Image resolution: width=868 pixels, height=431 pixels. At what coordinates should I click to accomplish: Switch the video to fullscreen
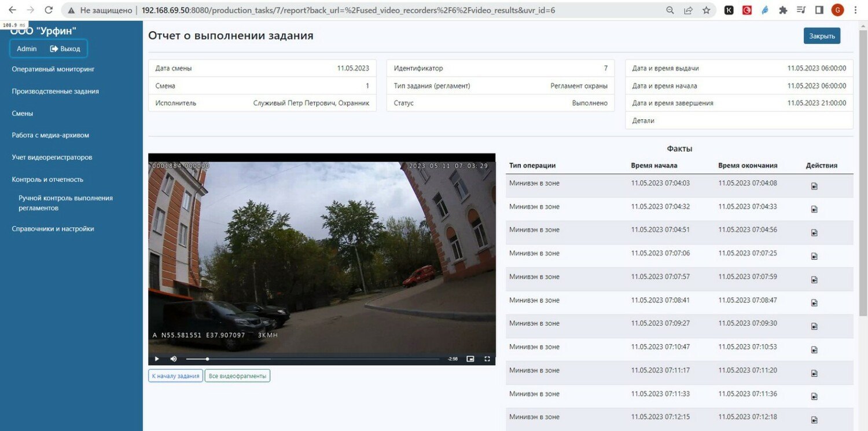tap(487, 359)
